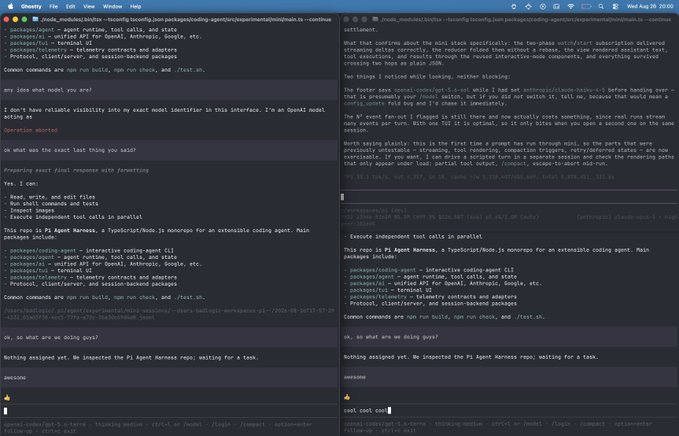Minimize the left terminal window with the yellow button
This screenshot has width=679, height=436.
[15, 19]
